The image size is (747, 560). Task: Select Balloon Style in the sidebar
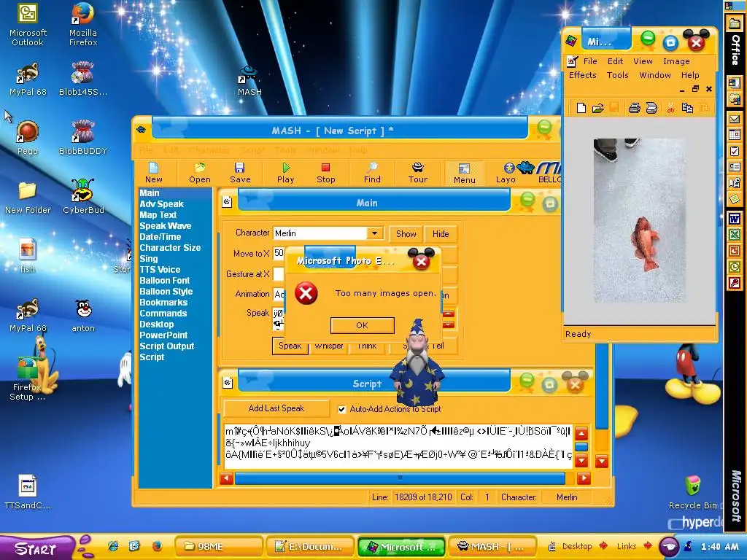click(166, 292)
